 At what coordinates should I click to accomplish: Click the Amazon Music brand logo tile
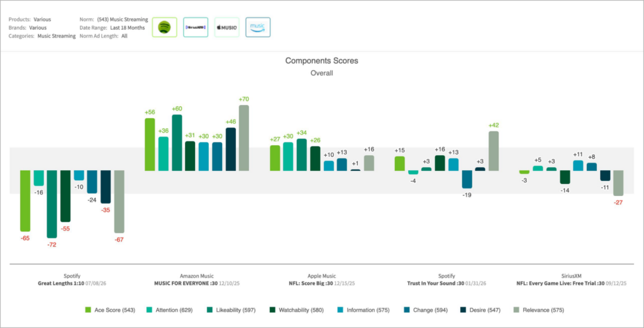(x=258, y=27)
